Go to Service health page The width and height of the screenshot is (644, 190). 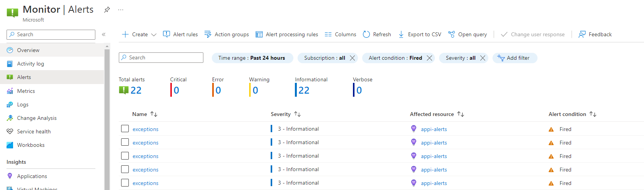coord(34,131)
